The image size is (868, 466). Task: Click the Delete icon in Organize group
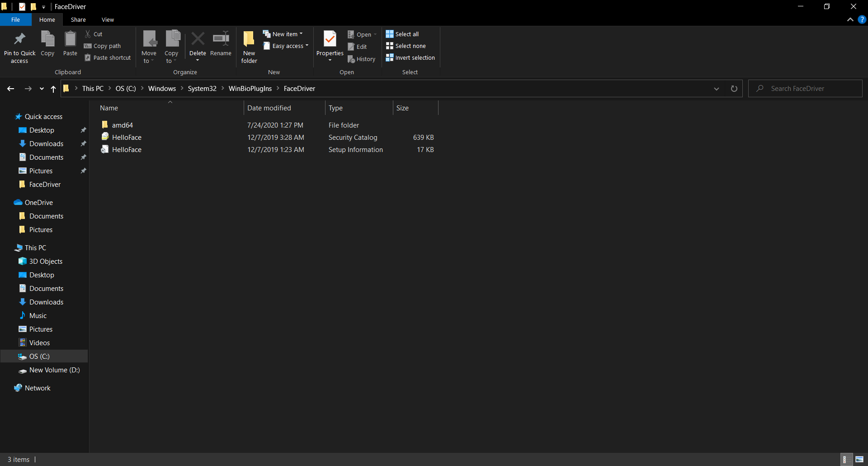[198, 39]
